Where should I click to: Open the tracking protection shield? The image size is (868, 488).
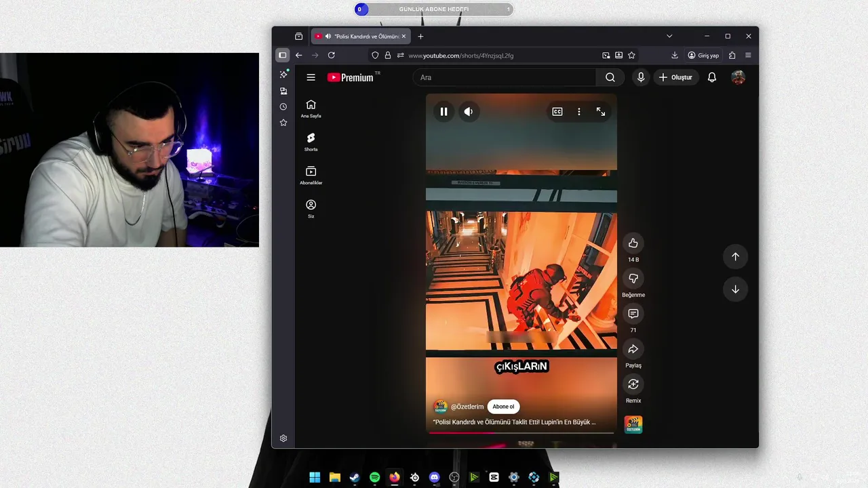pos(375,56)
